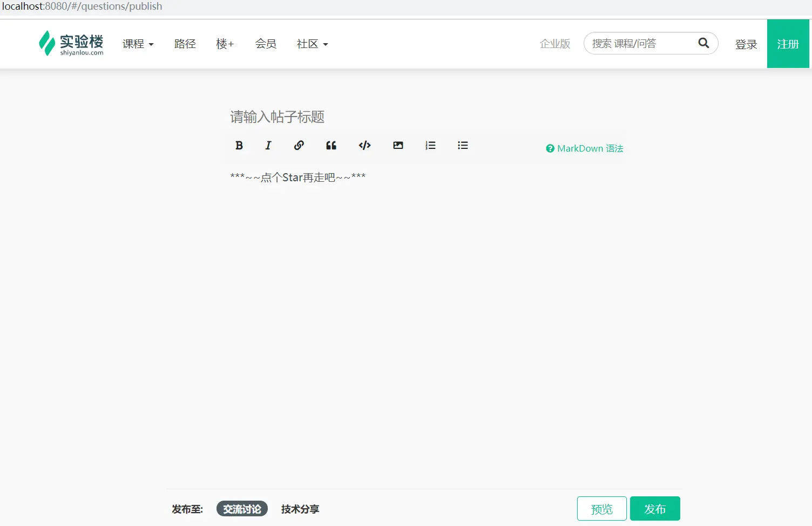Open the 实验楼 logo homepage
The height and width of the screenshot is (526, 812).
click(x=71, y=43)
